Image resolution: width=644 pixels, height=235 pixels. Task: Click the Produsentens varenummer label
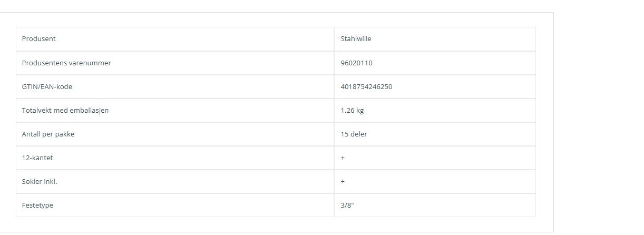[66, 63]
